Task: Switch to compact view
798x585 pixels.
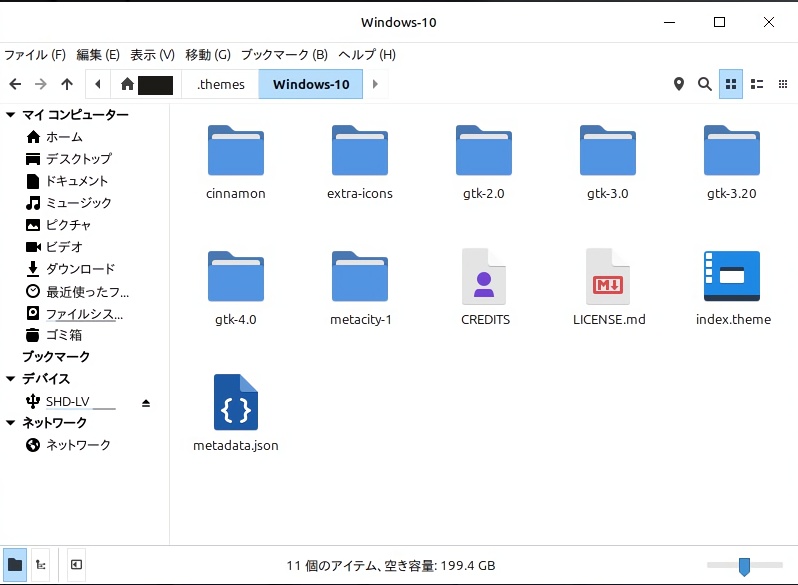Action: coord(783,84)
